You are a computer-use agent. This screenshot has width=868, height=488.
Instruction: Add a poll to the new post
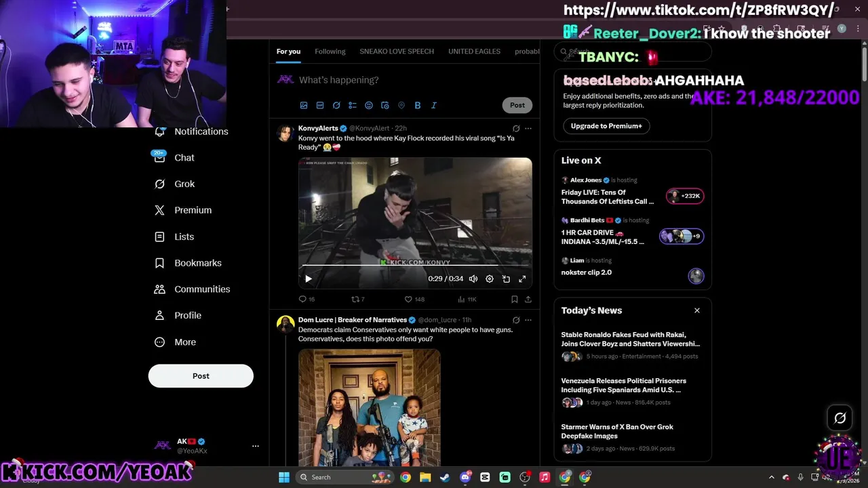(x=353, y=105)
